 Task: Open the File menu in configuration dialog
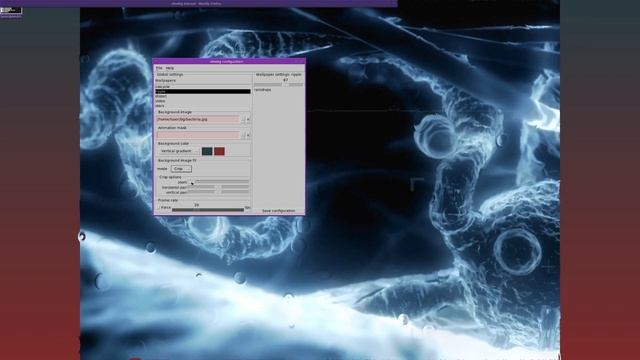click(159, 68)
